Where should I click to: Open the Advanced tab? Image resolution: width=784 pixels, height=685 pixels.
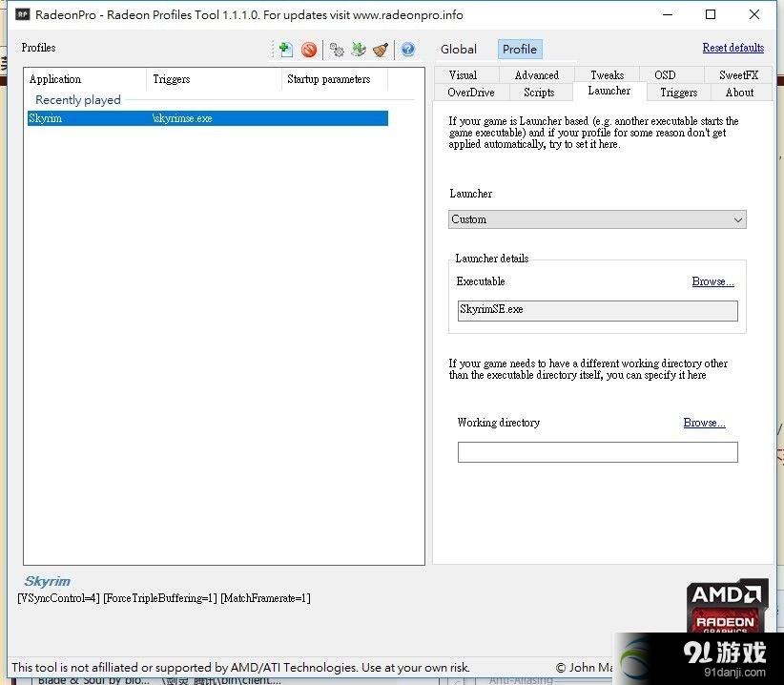point(537,75)
